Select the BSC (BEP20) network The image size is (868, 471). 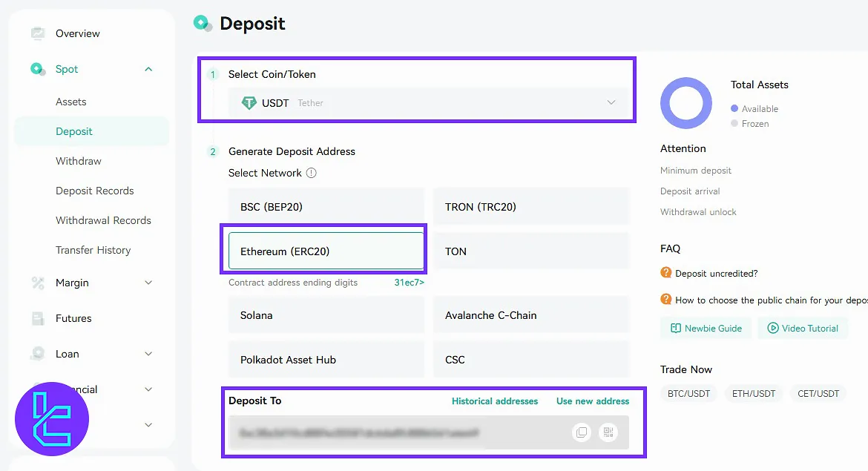click(326, 207)
